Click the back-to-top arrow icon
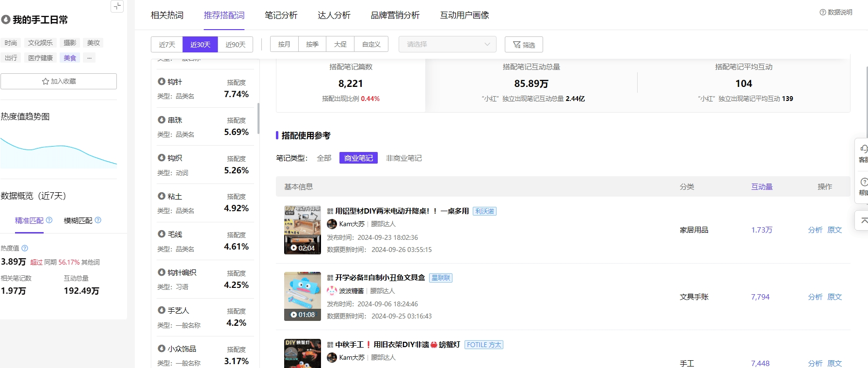This screenshot has width=868, height=368. pyautogui.click(x=864, y=220)
